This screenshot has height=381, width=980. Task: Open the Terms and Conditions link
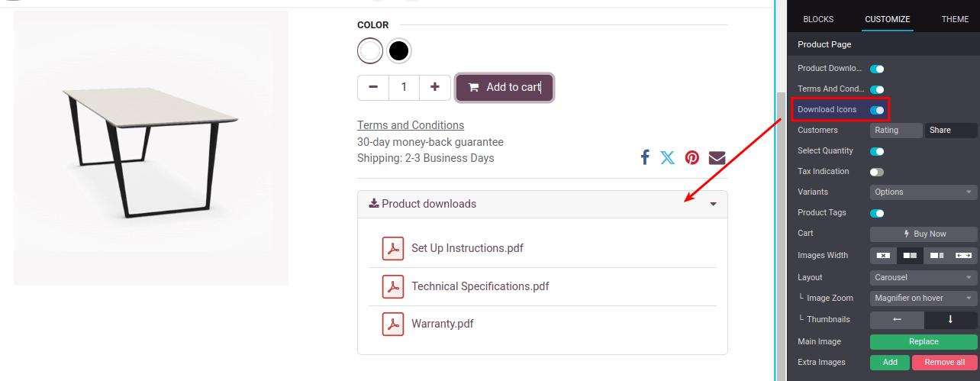(x=411, y=125)
